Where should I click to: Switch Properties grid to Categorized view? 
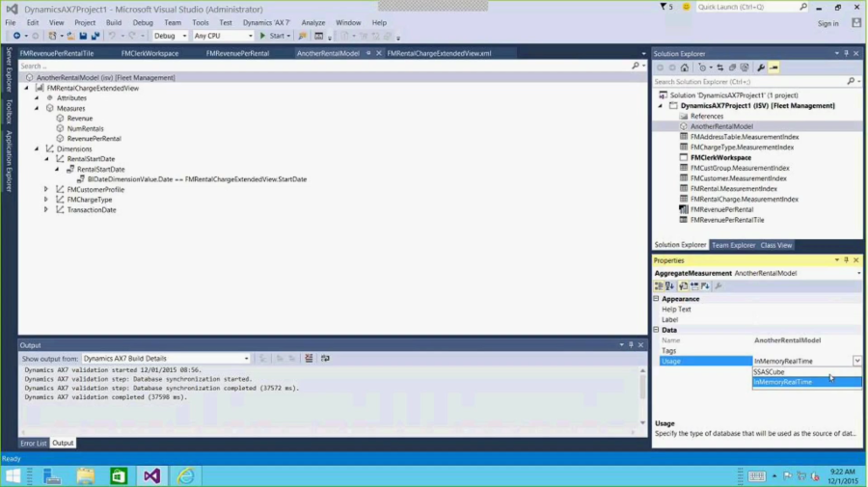coord(659,286)
